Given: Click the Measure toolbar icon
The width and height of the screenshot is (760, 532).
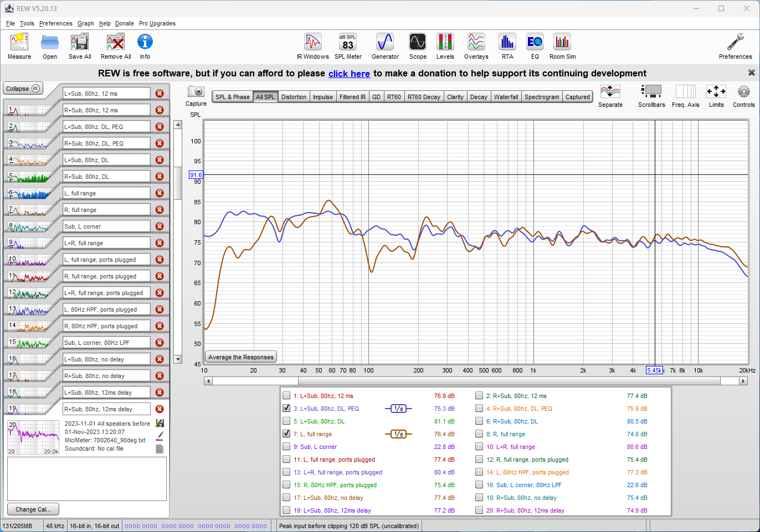Looking at the screenshot, I should (x=19, y=43).
